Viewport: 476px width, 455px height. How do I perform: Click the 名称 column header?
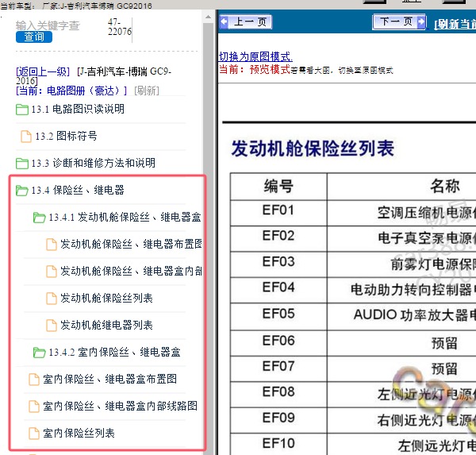pyautogui.click(x=401, y=187)
